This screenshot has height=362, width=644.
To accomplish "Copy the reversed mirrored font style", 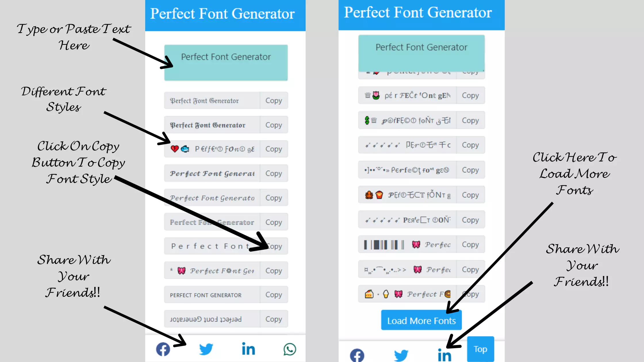I will pos(274,319).
